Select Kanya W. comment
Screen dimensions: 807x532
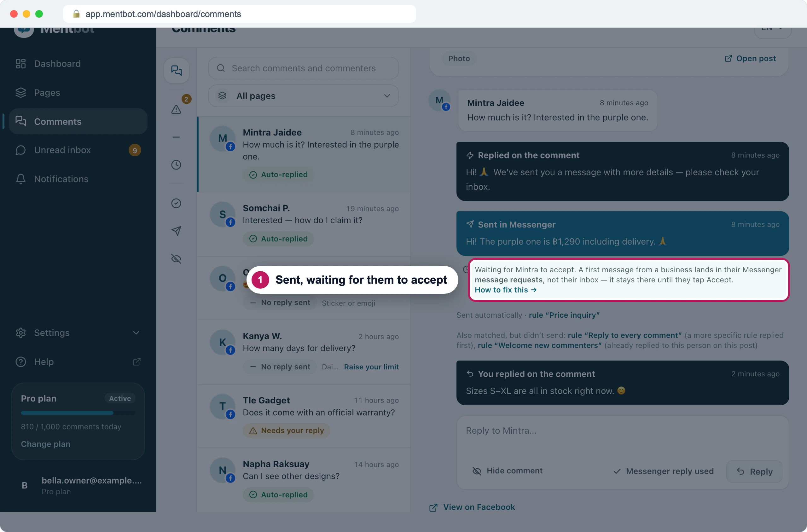tap(304, 352)
